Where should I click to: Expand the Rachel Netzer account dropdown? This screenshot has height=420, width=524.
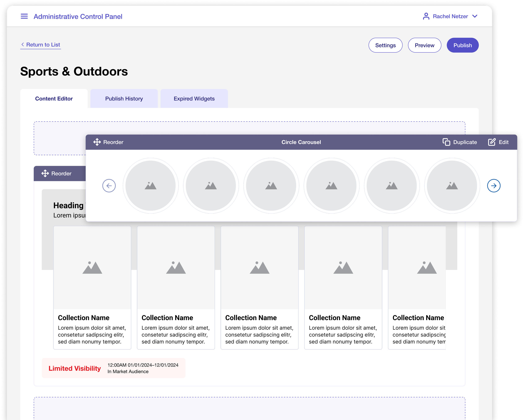tap(475, 16)
